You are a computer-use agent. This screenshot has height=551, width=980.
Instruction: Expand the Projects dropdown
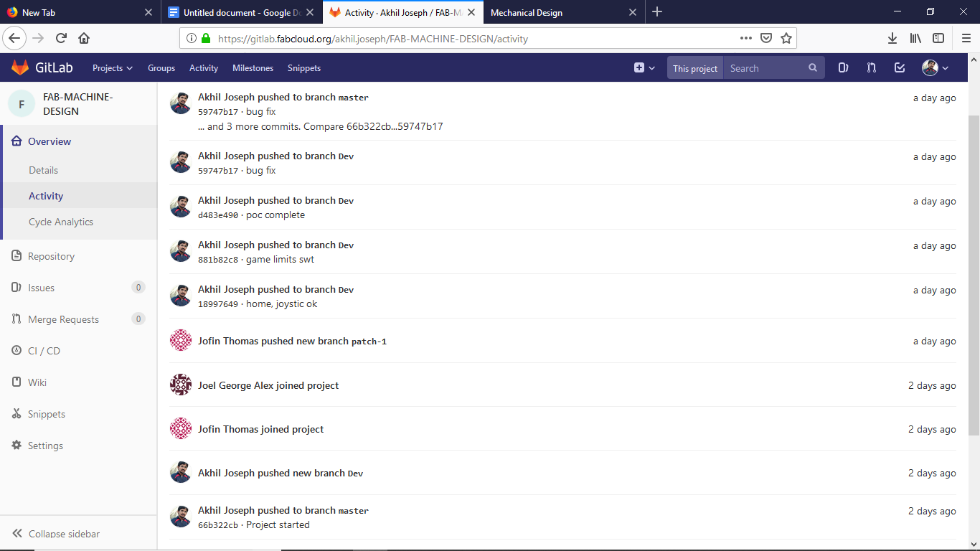(113, 68)
